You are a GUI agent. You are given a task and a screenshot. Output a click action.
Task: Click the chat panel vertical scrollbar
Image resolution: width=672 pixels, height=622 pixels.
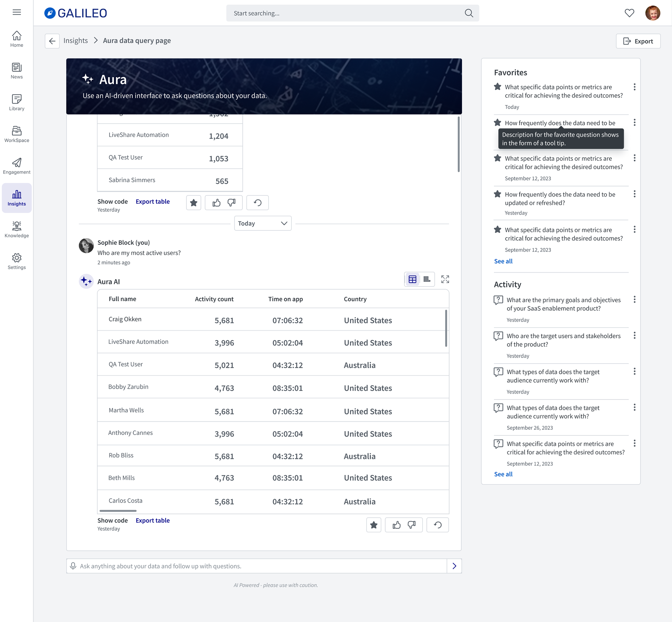(x=458, y=144)
